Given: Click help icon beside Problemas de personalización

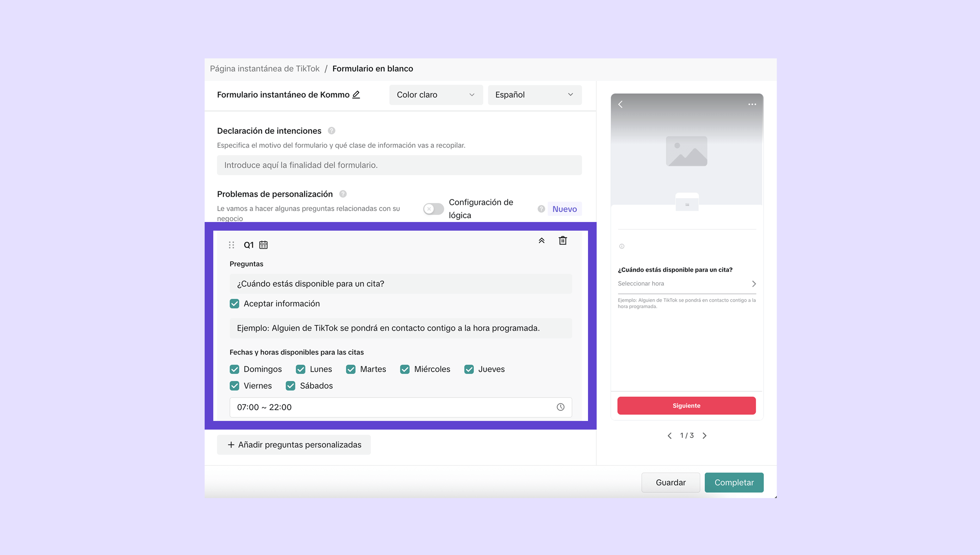Looking at the screenshot, I should point(343,194).
